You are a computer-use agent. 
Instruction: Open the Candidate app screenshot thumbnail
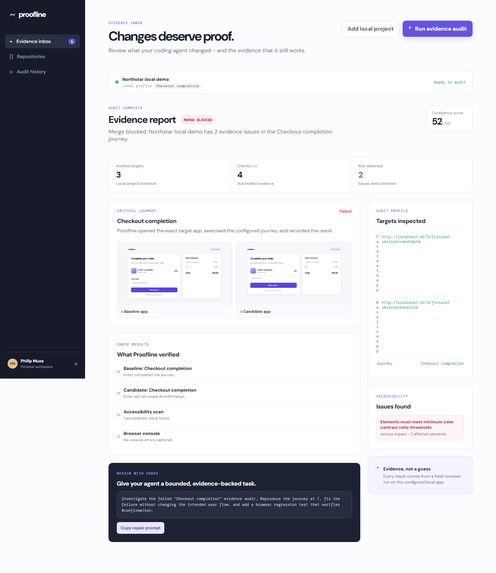(294, 280)
